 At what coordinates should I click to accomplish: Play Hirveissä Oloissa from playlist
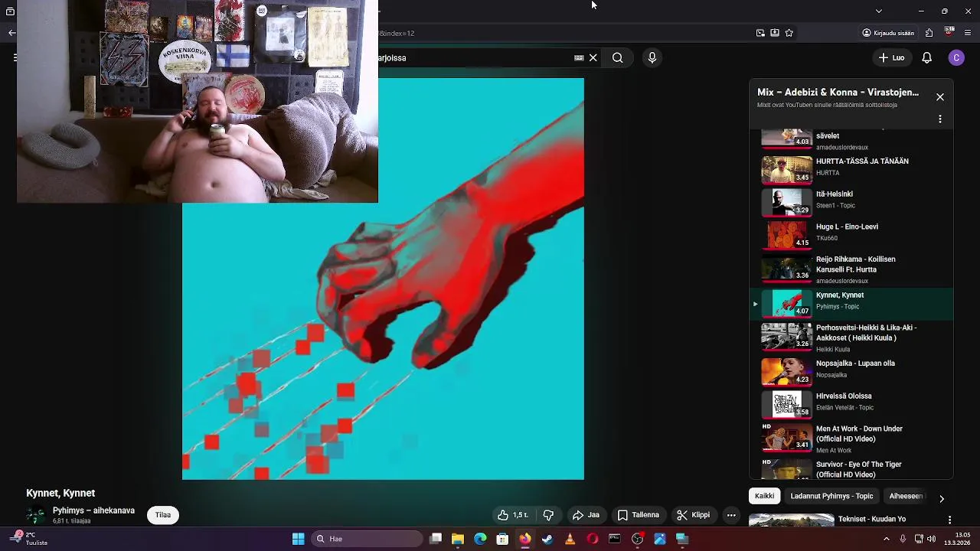(851, 404)
